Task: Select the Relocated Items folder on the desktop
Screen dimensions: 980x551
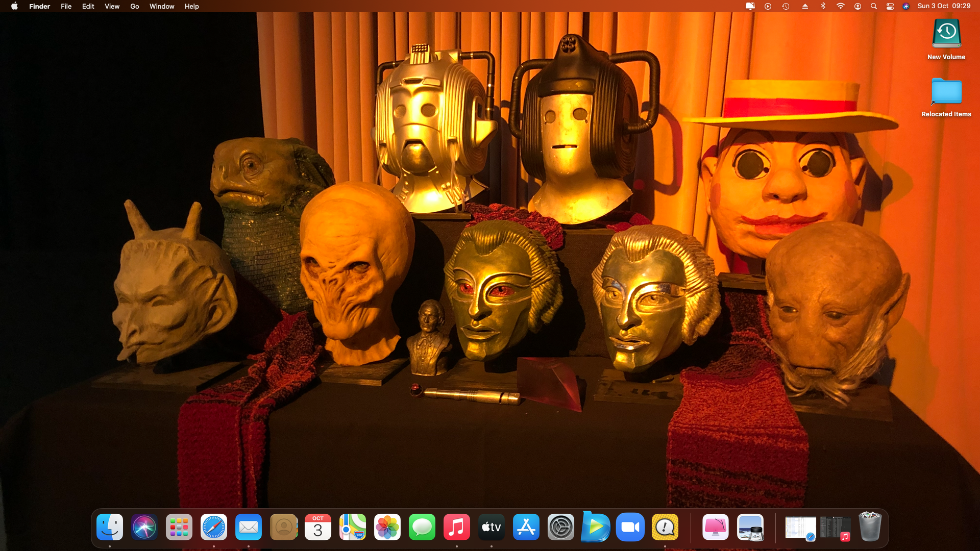Action: pyautogui.click(x=946, y=97)
